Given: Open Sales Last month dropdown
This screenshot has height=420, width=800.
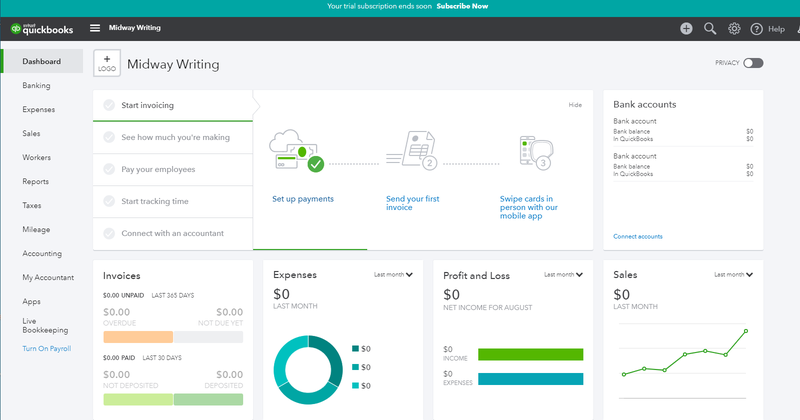Looking at the screenshot, I should point(733,275).
